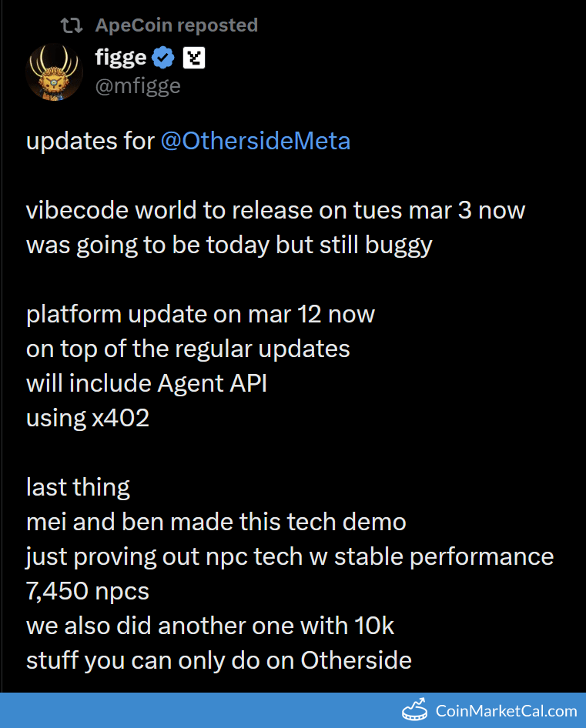This screenshot has height=728, width=586.
Task: Click the "using x402" text
Action: [88, 418]
